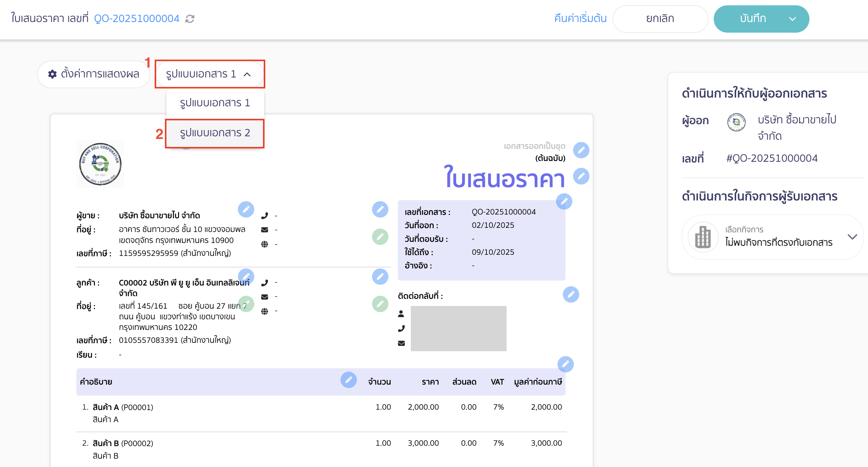Click the blue pencil beside seller name บริษัท ซื้อมาขายไป
This screenshot has height=467, width=868.
click(246, 209)
